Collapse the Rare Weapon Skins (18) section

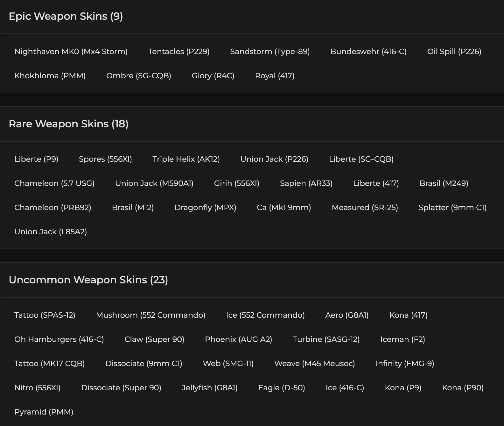[x=68, y=124]
